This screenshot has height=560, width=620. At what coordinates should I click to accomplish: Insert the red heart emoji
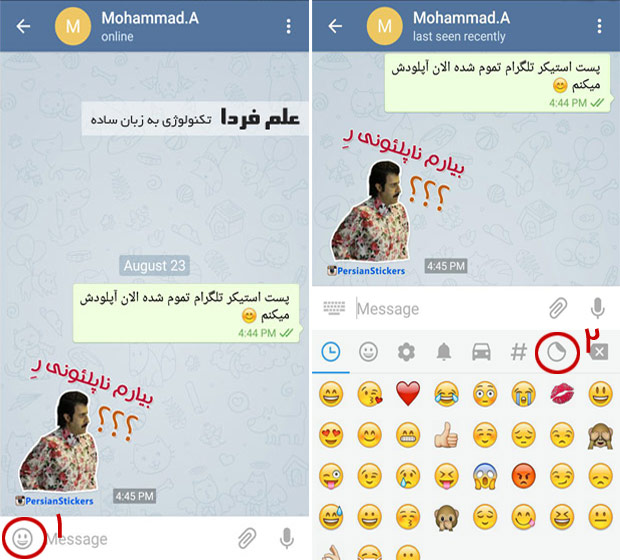pos(408,394)
